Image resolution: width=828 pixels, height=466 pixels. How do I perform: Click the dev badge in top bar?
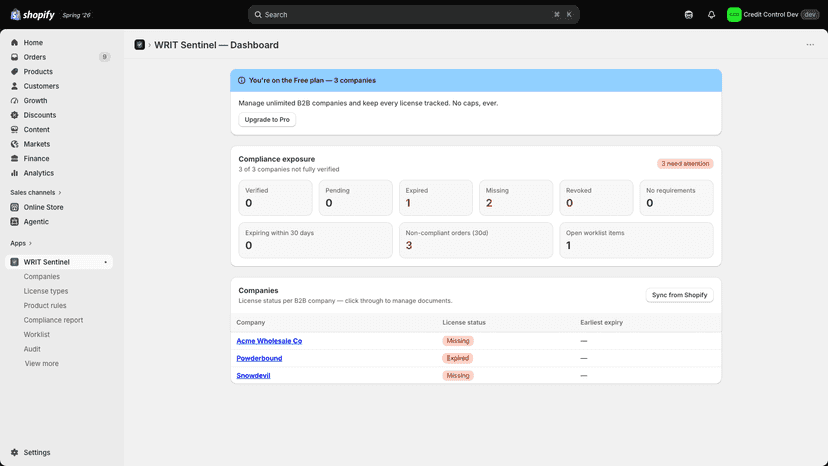[x=810, y=15]
